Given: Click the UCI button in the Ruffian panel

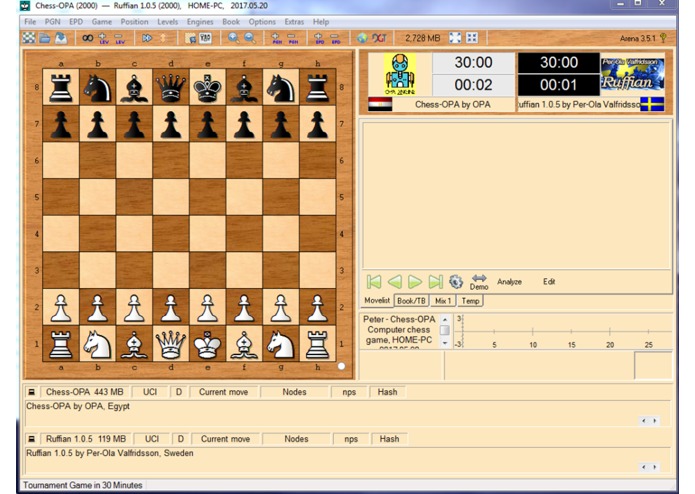Looking at the screenshot, I should pyautogui.click(x=152, y=439).
